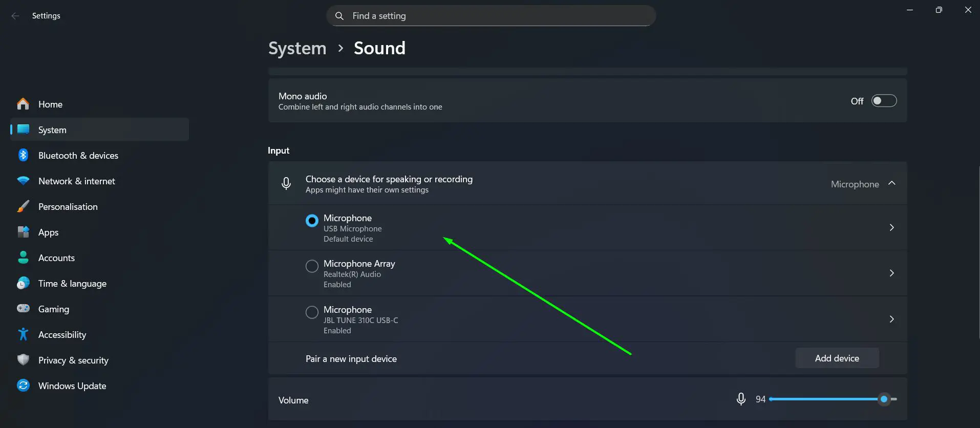The image size is (980, 428).
Task: Open Windows Update settings
Action: tap(72, 386)
